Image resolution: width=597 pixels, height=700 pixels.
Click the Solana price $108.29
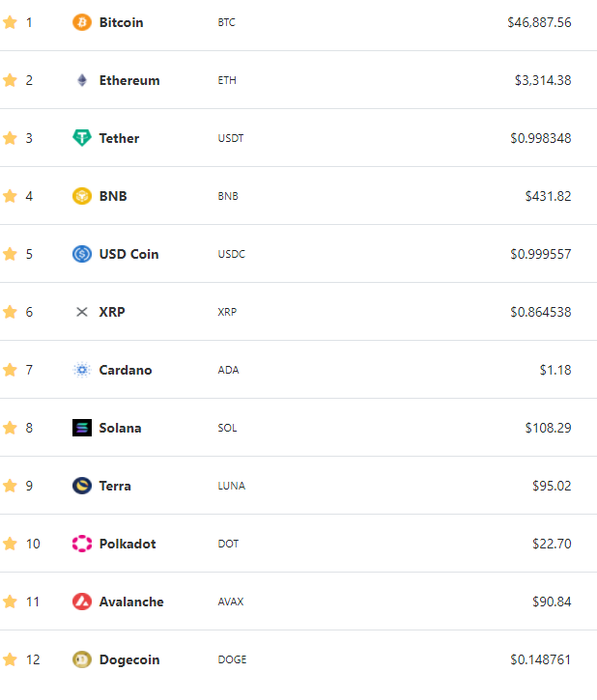[548, 428]
